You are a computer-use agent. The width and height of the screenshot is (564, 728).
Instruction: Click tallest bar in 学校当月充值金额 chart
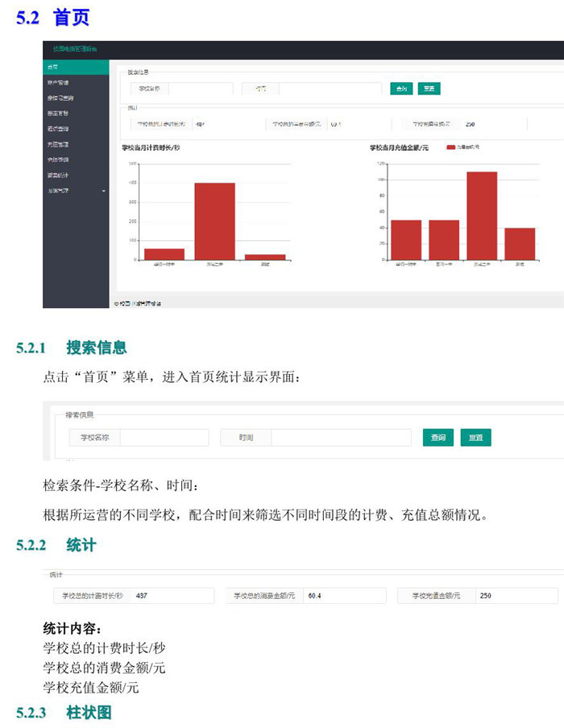click(x=482, y=214)
